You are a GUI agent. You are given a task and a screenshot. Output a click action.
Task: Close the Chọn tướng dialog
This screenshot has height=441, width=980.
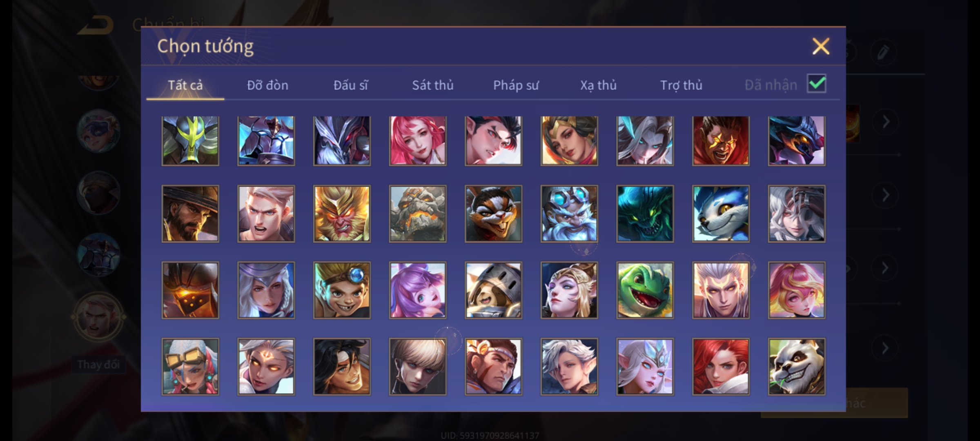pos(821,46)
